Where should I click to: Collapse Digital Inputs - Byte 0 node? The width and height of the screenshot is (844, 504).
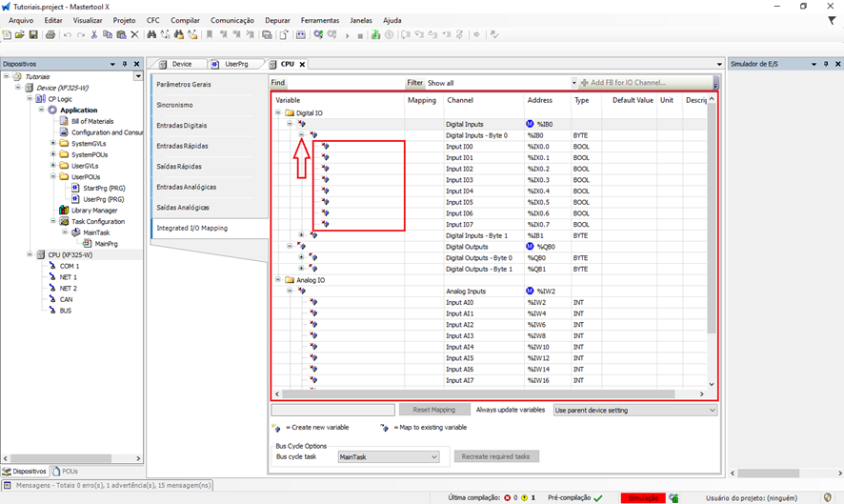click(x=301, y=135)
